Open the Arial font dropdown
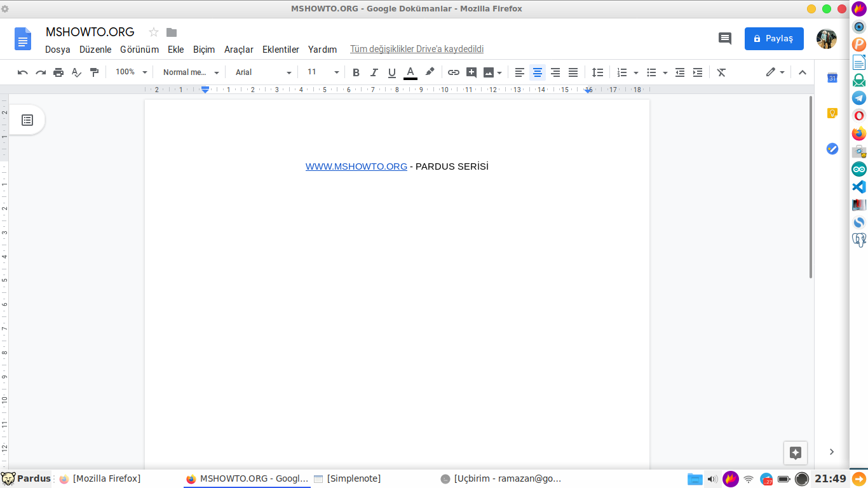 coord(263,72)
